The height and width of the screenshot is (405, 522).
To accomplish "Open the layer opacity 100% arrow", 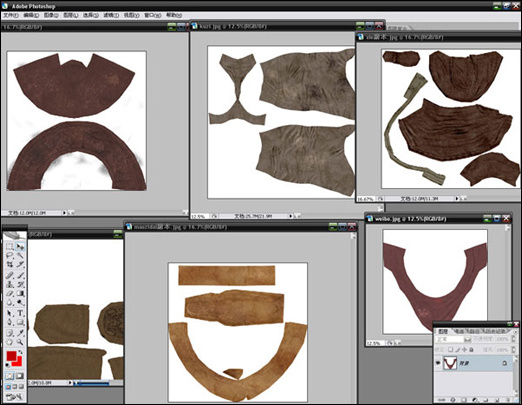I will coord(513,339).
